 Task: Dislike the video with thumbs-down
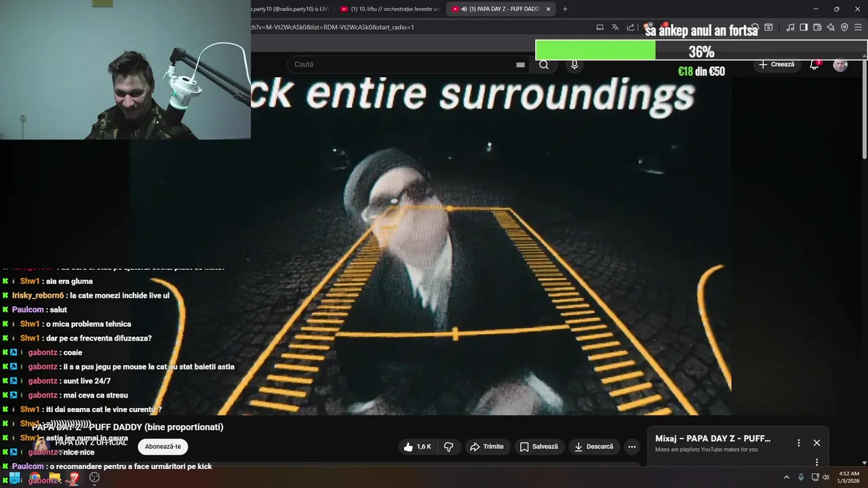[x=448, y=447]
